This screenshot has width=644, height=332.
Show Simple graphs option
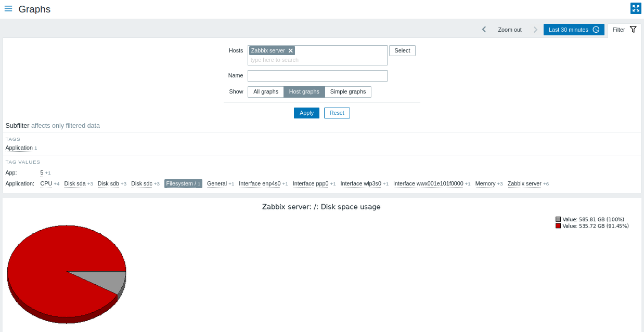(x=348, y=92)
